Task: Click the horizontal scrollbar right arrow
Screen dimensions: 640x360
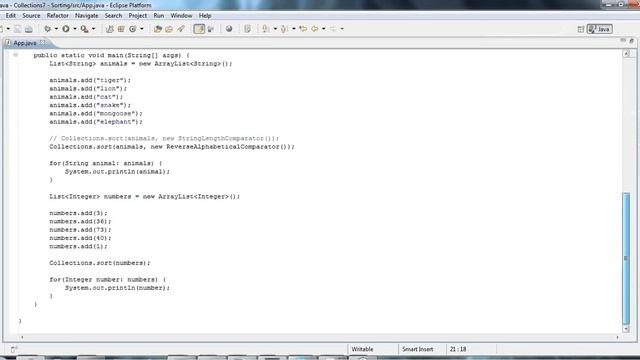Action: point(617,337)
